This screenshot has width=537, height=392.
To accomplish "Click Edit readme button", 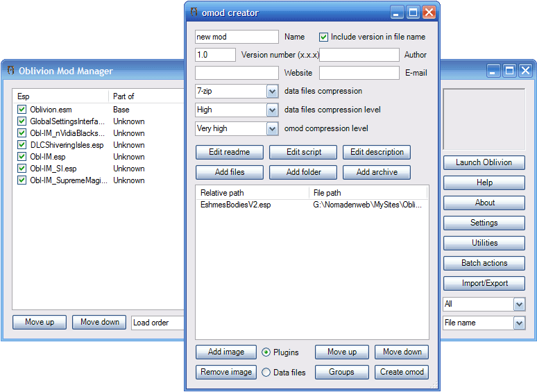I will pyautogui.click(x=230, y=152).
